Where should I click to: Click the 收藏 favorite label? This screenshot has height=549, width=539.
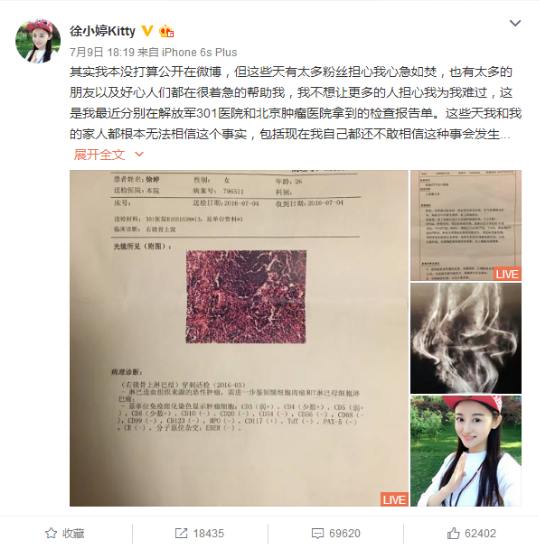click(x=73, y=533)
